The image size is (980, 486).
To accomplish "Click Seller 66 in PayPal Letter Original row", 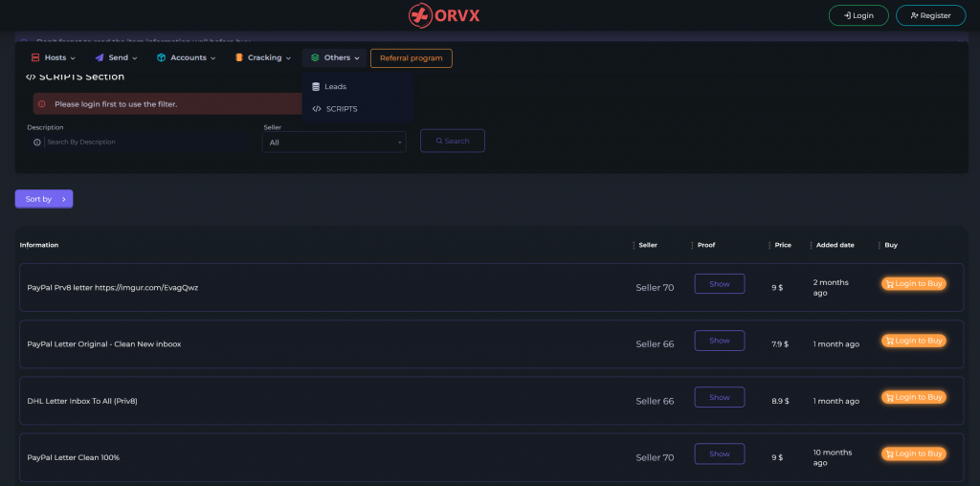I will [655, 344].
